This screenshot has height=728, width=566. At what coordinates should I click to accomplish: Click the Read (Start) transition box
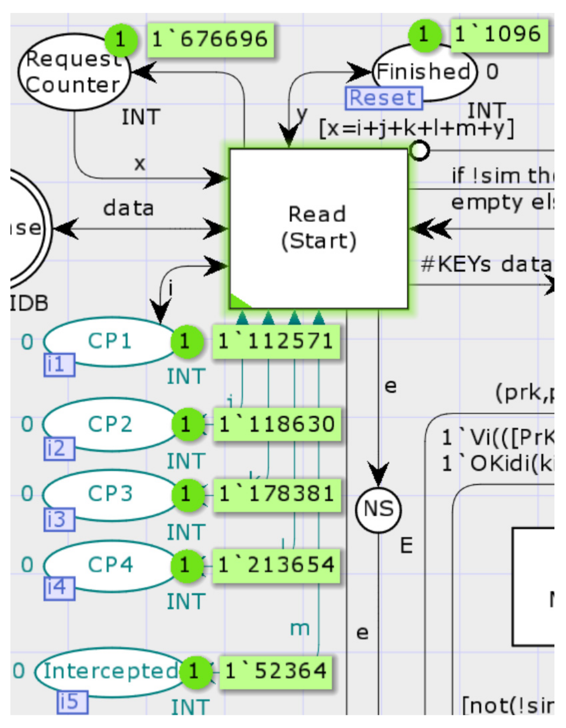[318, 228]
